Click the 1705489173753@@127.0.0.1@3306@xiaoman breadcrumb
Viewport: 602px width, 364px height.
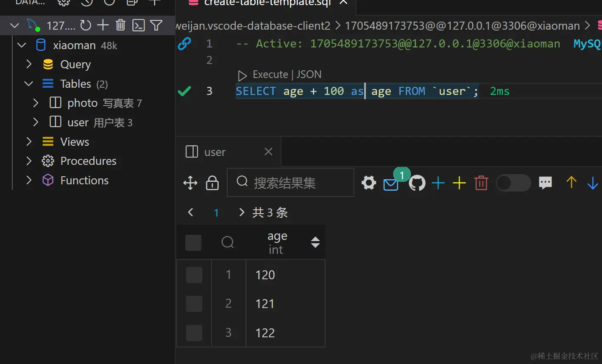point(462,26)
